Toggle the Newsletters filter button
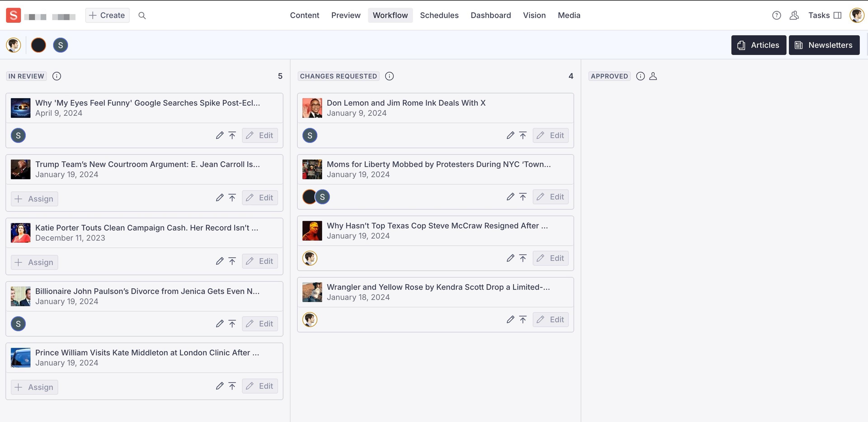 (x=824, y=45)
